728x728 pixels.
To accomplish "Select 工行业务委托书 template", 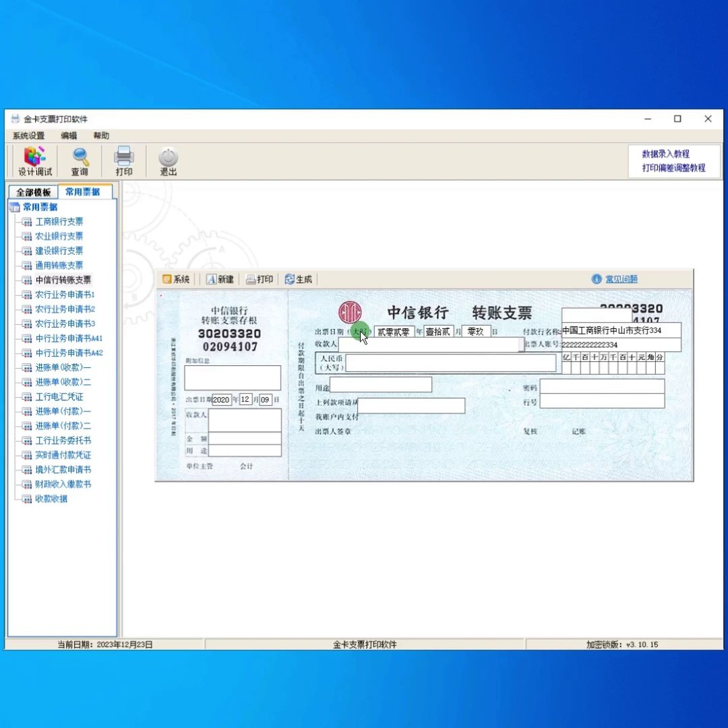I will (63, 440).
